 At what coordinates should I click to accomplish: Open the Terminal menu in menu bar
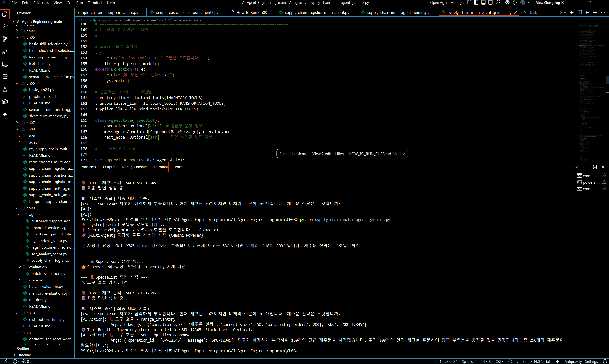tap(95, 3)
